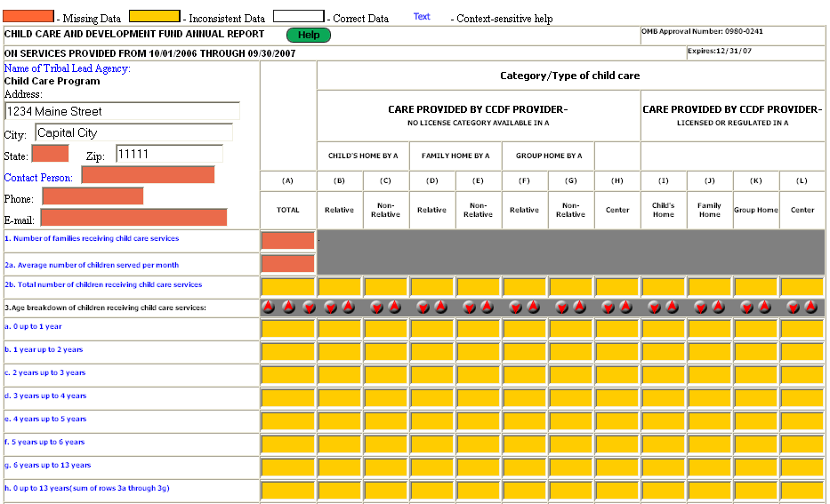Screen dimensions: 830x504
Task: Click the blue Text context-sensitive help sample
Action: pos(422,17)
